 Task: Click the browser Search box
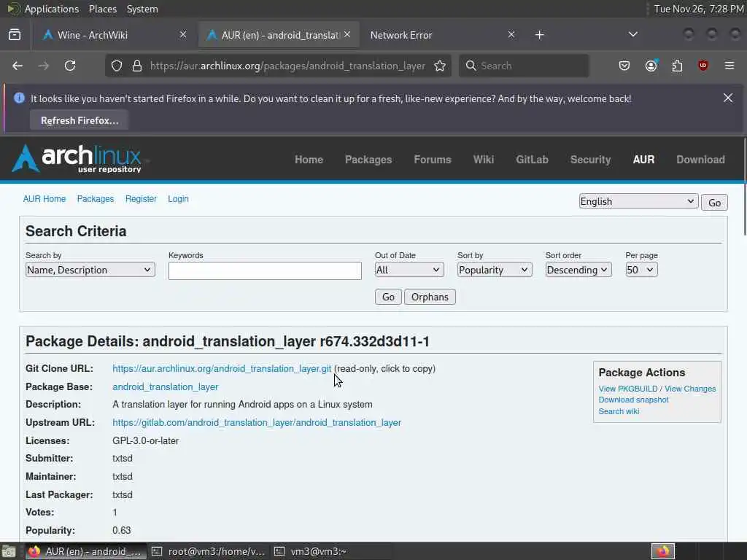tap(524, 66)
